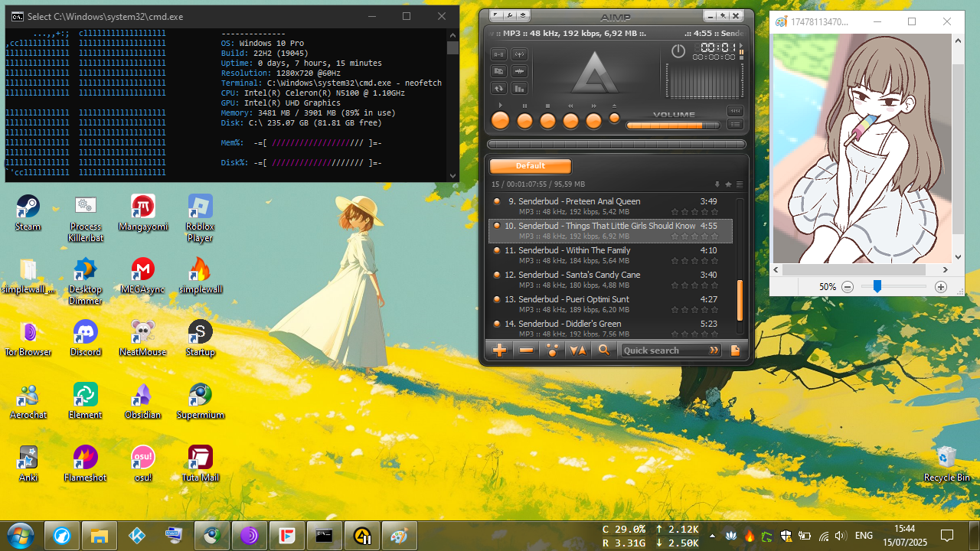Select the Tuta Mail desktop icon
The image size is (980, 551).
pyautogui.click(x=200, y=463)
